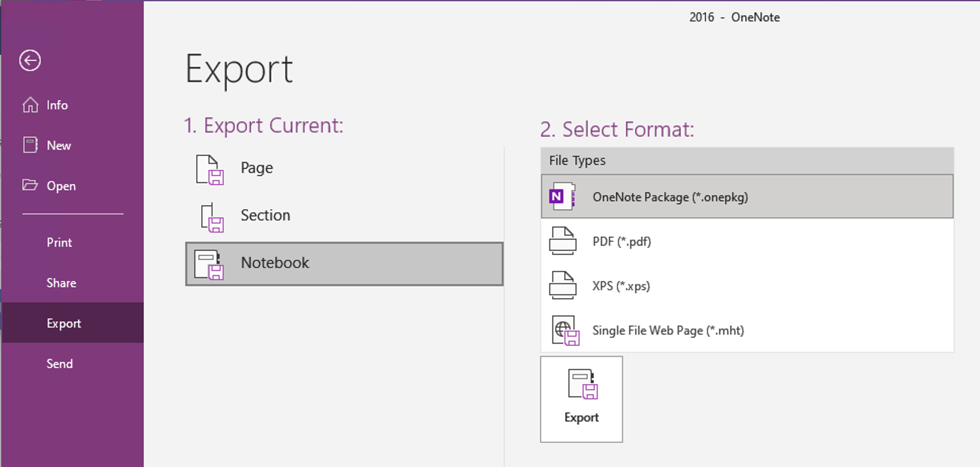Click the Open folder icon
Viewport: 980px width, 467px height.
click(x=30, y=185)
